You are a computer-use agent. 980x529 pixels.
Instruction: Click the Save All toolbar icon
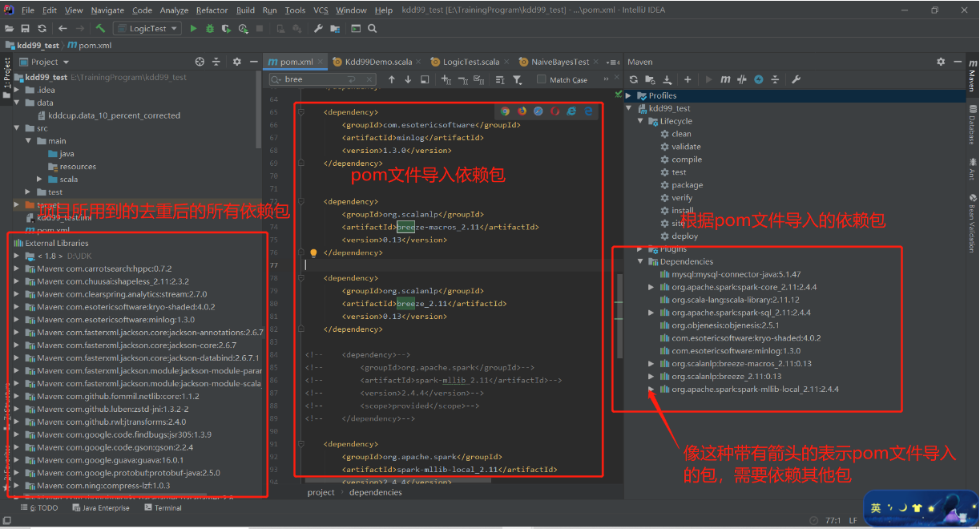coord(26,28)
